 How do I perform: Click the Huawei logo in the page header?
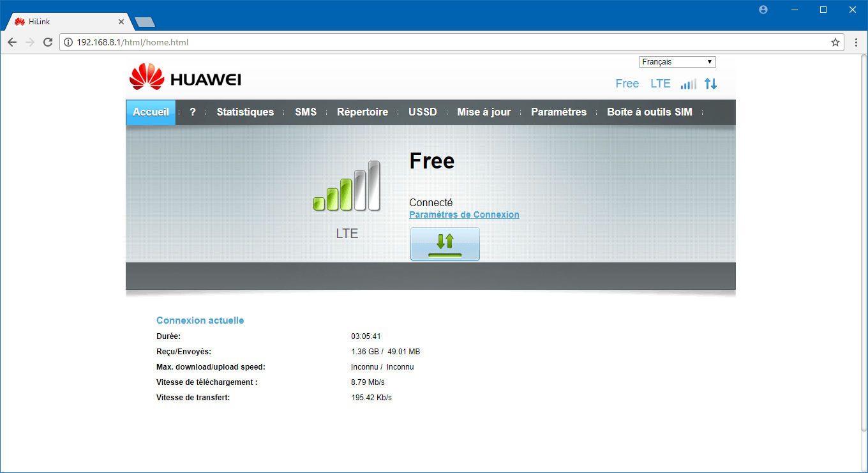(x=185, y=77)
